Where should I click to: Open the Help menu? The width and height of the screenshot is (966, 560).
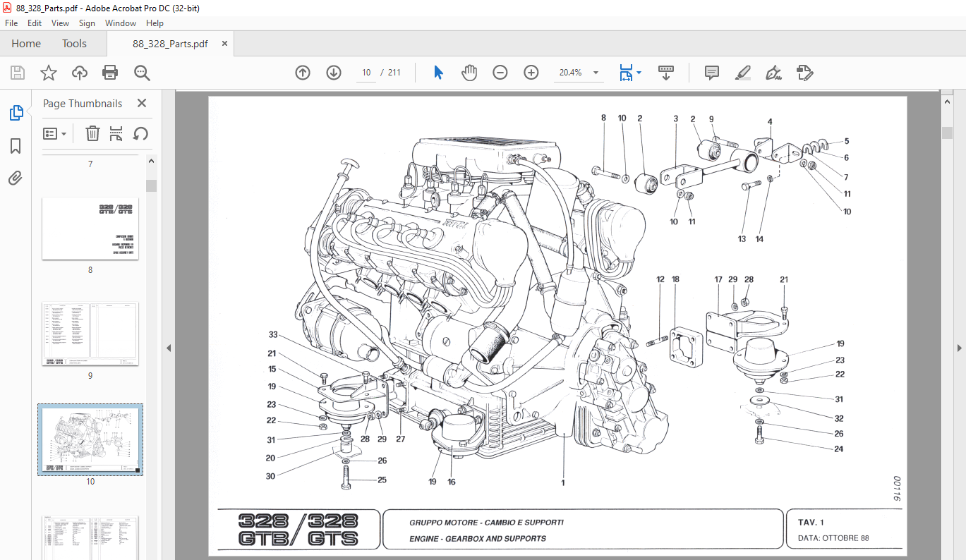click(155, 23)
